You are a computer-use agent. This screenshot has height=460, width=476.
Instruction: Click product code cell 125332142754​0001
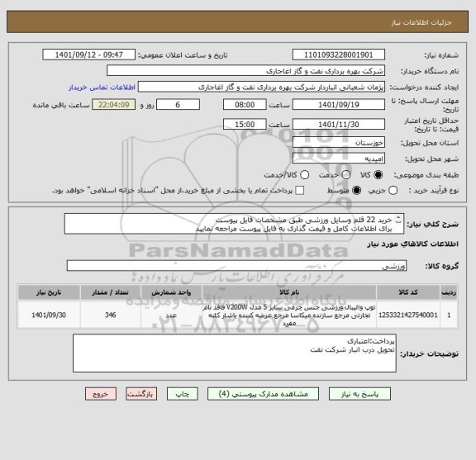pyautogui.click(x=408, y=315)
